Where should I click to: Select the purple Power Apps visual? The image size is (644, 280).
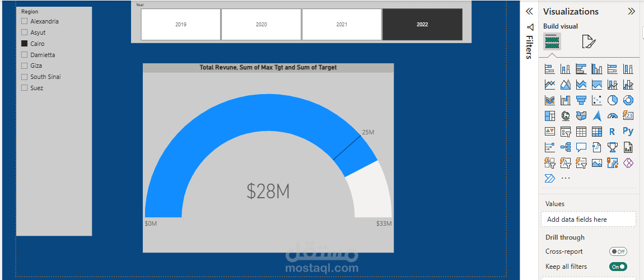628,162
